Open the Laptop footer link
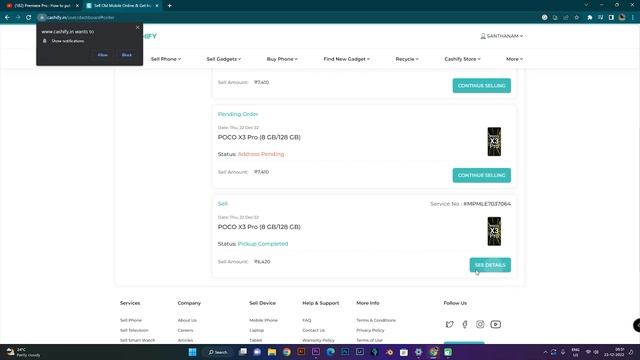Screen dimensions: 640x360 click(x=256, y=330)
